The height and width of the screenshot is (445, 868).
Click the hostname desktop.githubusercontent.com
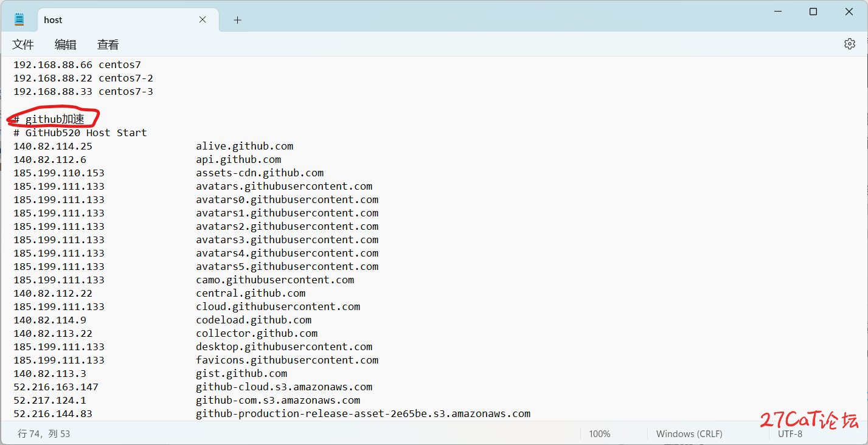coord(284,347)
